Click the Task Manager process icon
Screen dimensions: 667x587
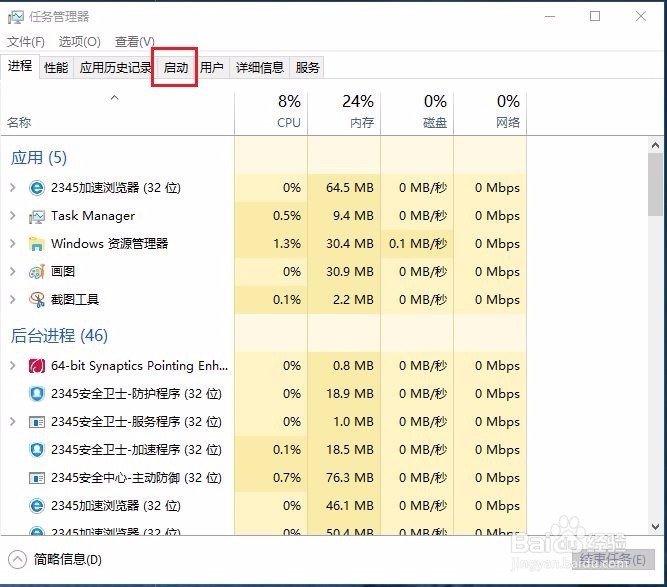click(37, 217)
